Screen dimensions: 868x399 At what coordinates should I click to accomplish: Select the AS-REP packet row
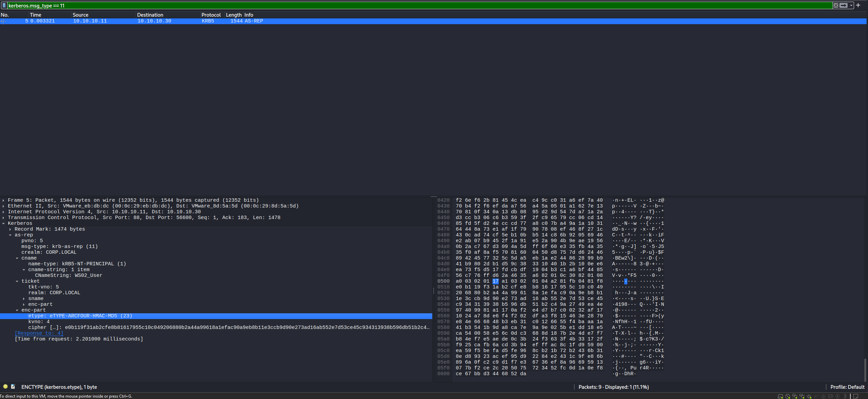point(433,21)
